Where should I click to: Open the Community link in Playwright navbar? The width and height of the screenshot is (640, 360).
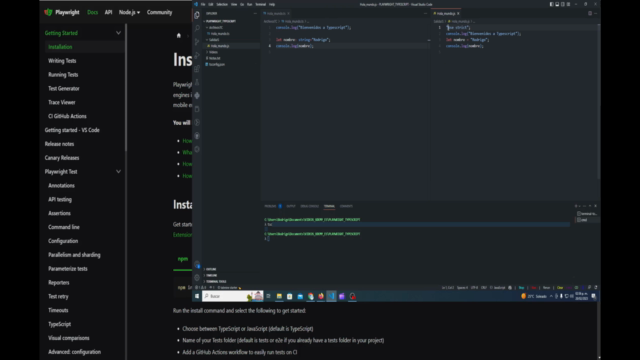(160, 12)
